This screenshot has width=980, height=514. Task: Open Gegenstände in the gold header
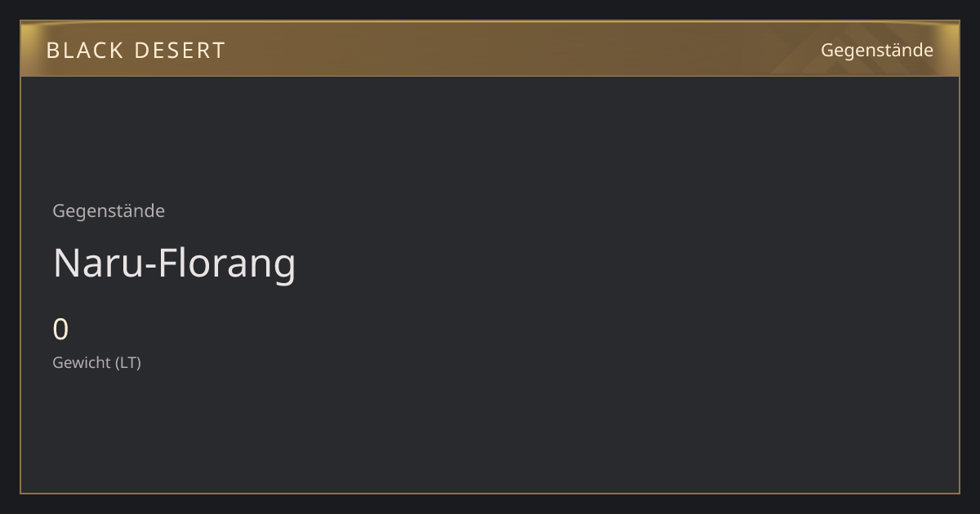[x=876, y=51]
